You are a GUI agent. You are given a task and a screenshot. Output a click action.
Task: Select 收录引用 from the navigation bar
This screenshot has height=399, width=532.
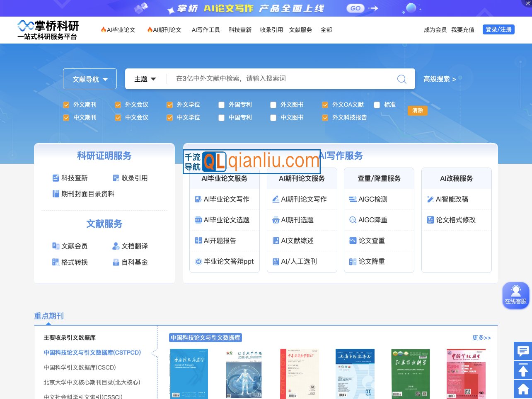point(271,30)
